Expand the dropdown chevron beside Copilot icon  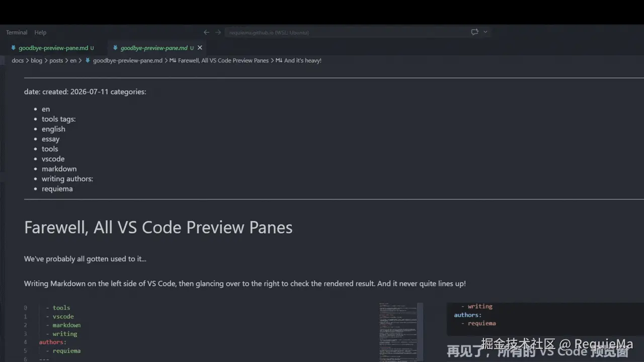click(x=486, y=32)
